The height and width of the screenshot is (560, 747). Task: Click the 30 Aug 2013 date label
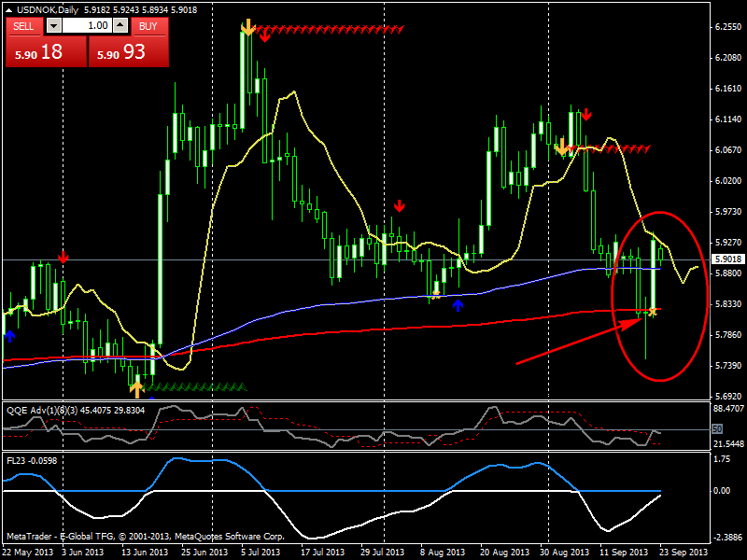[x=564, y=553]
